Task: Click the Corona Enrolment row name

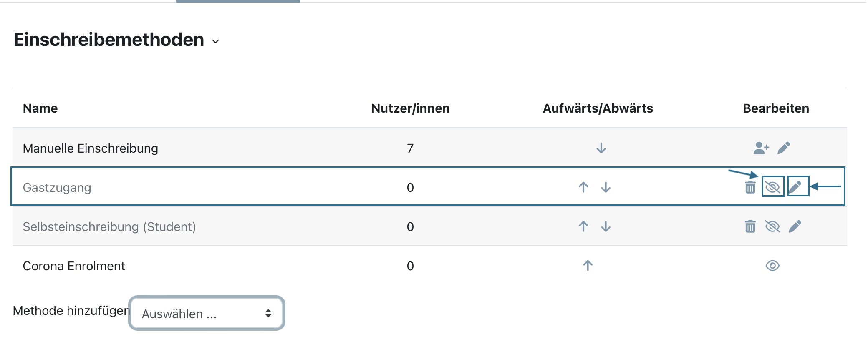Action: (x=74, y=266)
